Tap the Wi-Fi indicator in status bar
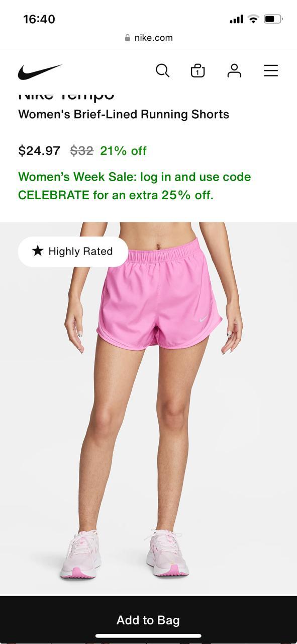The image size is (297, 644). click(x=253, y=19)
